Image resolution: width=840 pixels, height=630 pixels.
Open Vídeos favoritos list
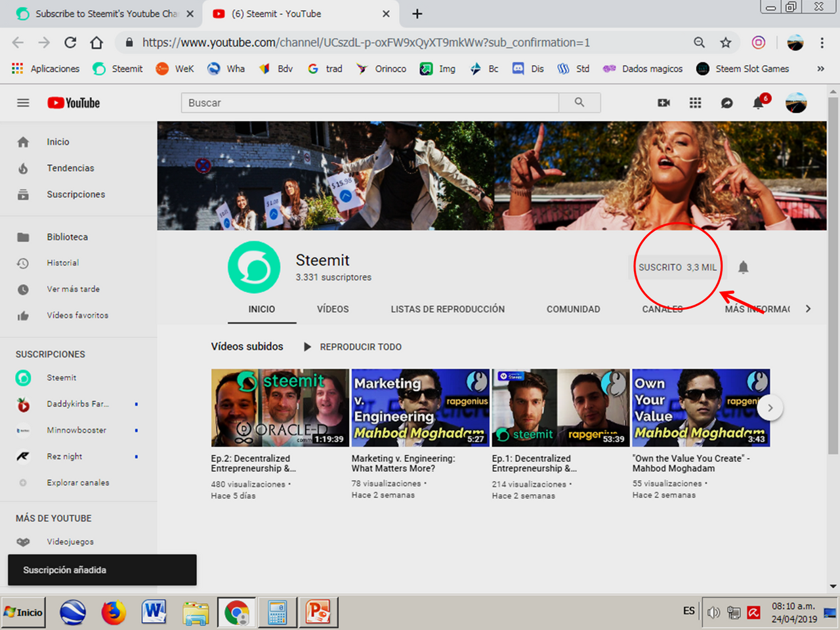[79, 316]
